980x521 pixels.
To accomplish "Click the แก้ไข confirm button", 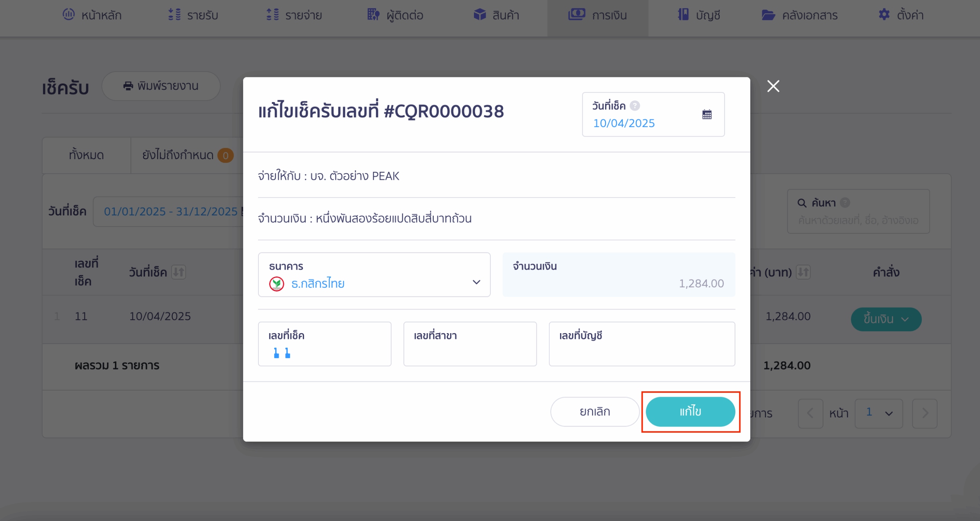I will coord(690,412).
